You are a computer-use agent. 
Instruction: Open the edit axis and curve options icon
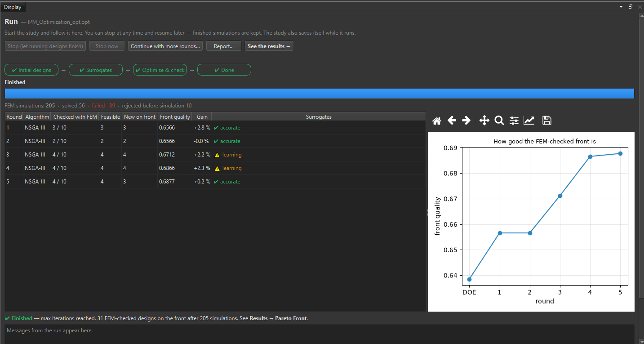529,121
